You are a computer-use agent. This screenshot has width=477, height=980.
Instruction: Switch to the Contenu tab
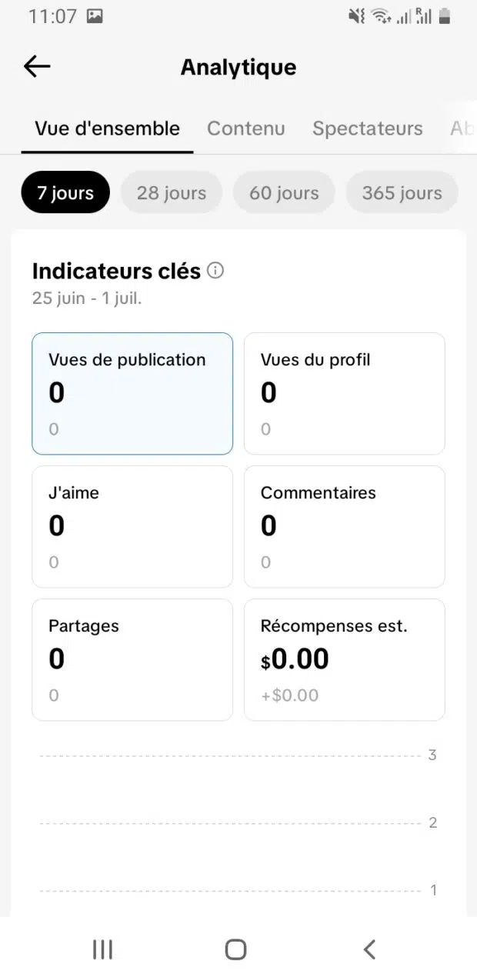(246, 128)
